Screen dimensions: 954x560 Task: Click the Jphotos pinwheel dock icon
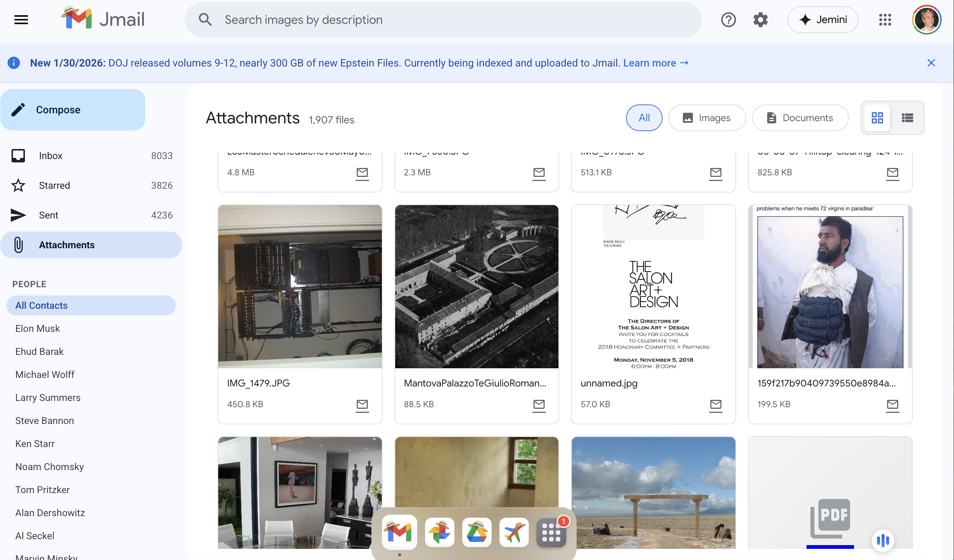(439, 533)
